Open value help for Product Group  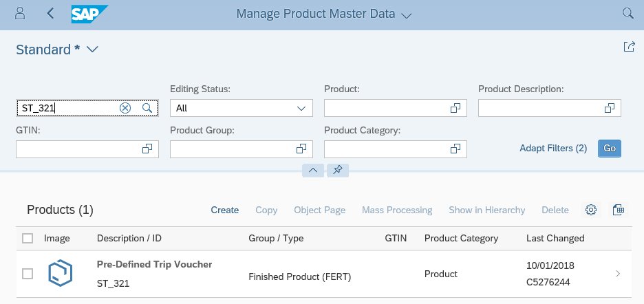tap(301, 149)
